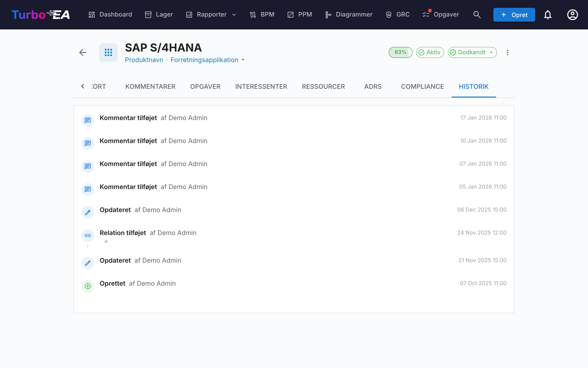The width and height of the screenshot is (588, 368).
Task: Open the Ressourcer tab
Action: (x=323, y=86)
